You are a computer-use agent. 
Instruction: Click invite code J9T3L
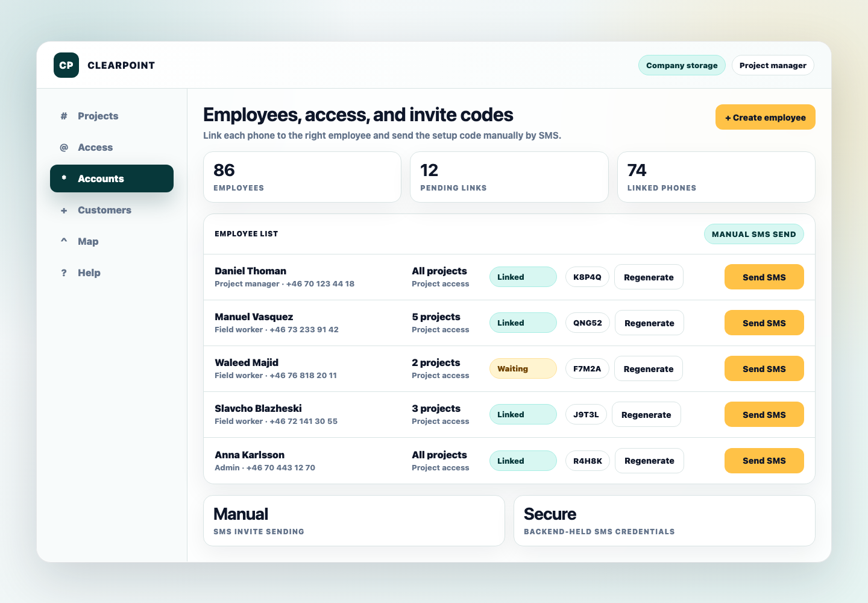[x=586, y=414]
